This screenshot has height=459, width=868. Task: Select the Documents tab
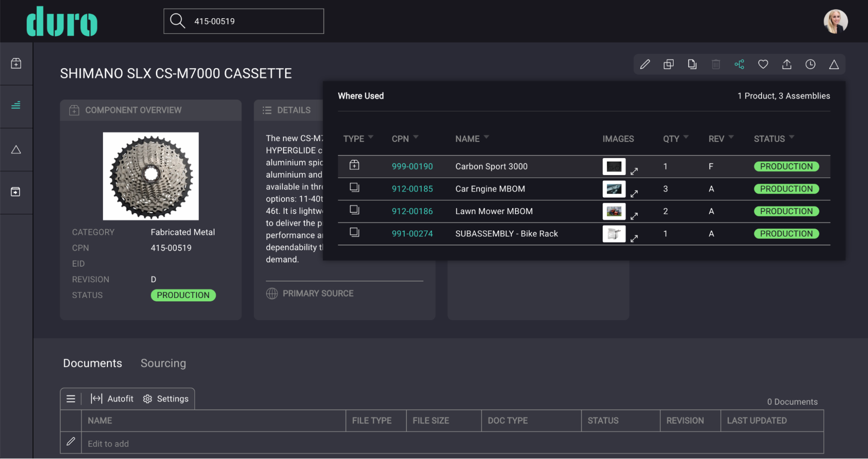click(92, 363)
